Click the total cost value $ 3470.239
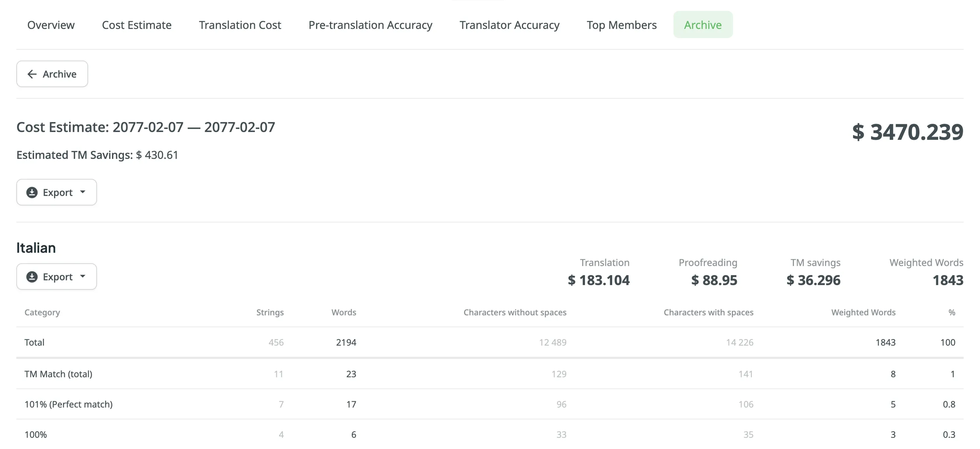Screen dimensions: 980x449 pyautogui.click(x=908, y=132)
